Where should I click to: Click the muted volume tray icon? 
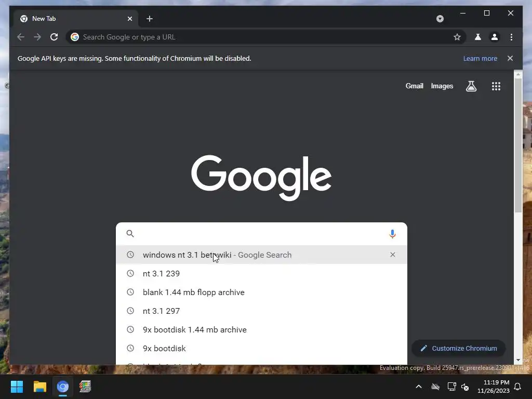[465, 387]
